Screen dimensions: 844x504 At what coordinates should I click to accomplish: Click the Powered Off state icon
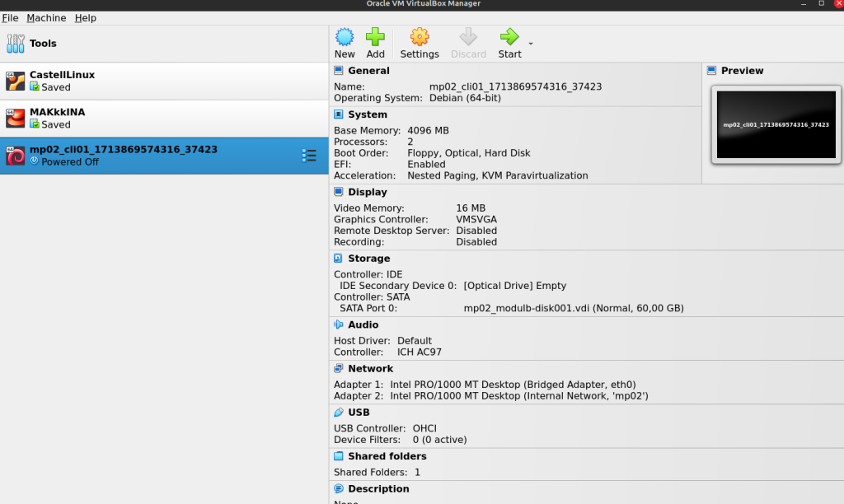pyautogui.click(x=35, y=161)
